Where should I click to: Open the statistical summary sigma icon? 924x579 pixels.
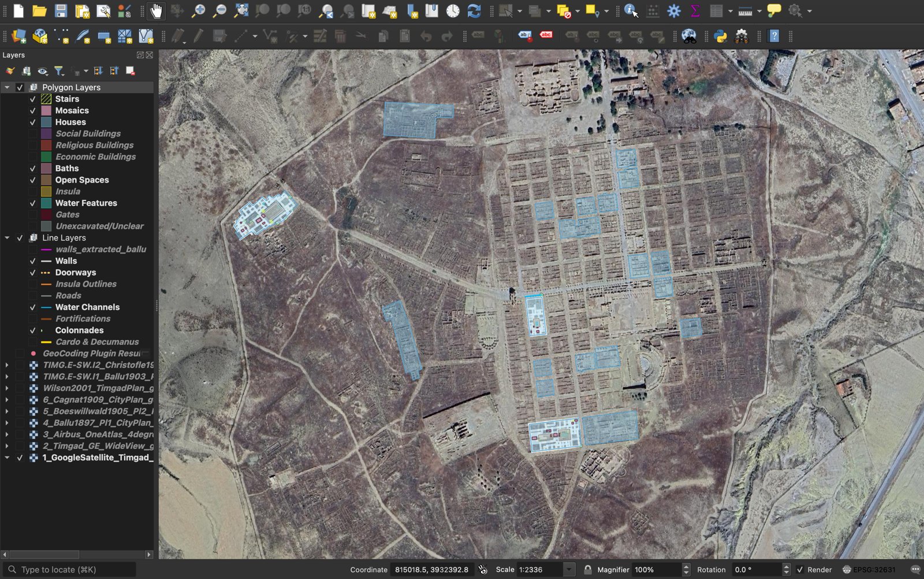[695, 11]
